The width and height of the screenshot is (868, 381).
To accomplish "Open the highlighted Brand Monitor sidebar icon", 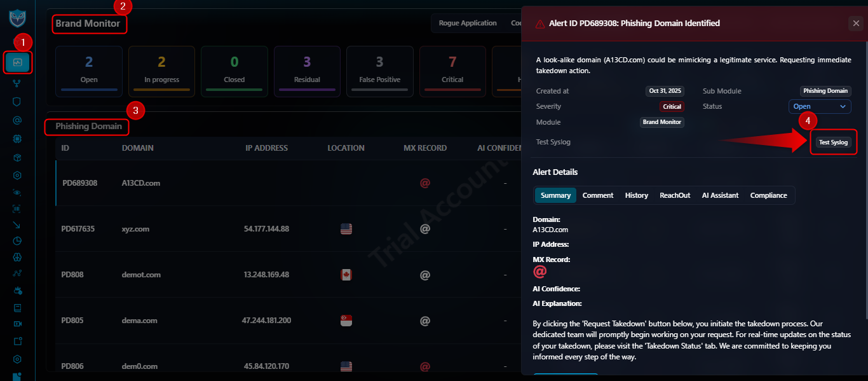I will pos(17,62).
